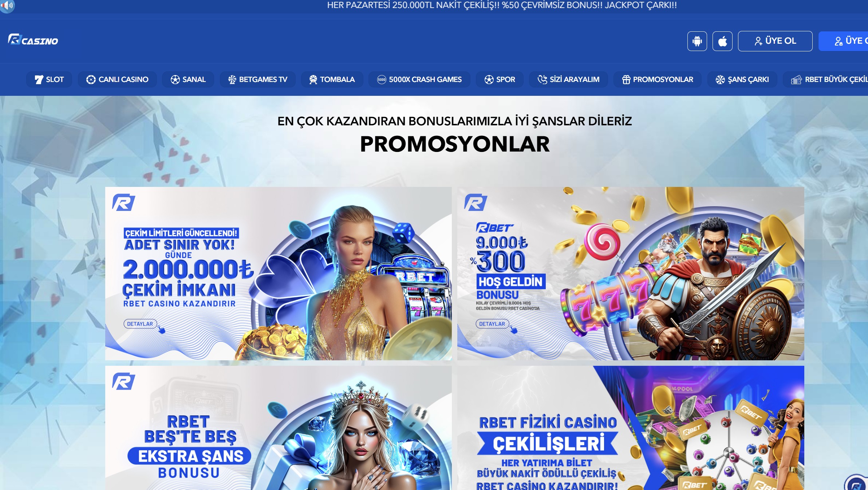Screen dimensions: 868x490
Task: Click the RCasino logo
Action: coord(33,40)
